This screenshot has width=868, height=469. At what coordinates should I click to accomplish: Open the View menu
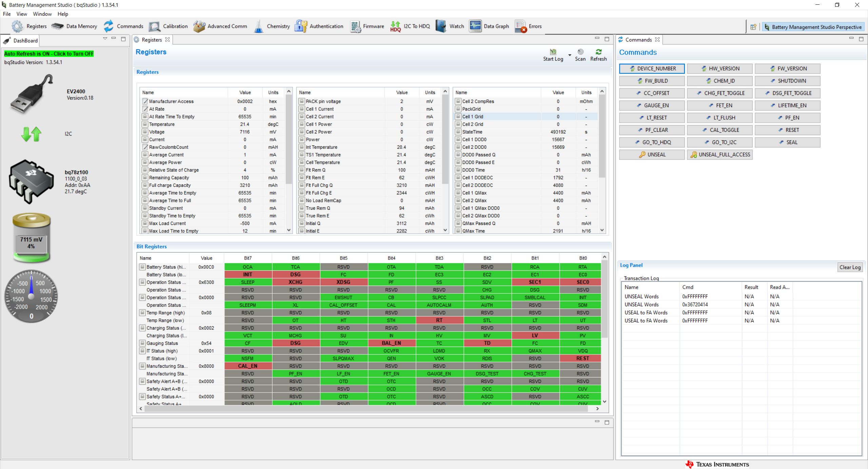click(x=22, y=14)
